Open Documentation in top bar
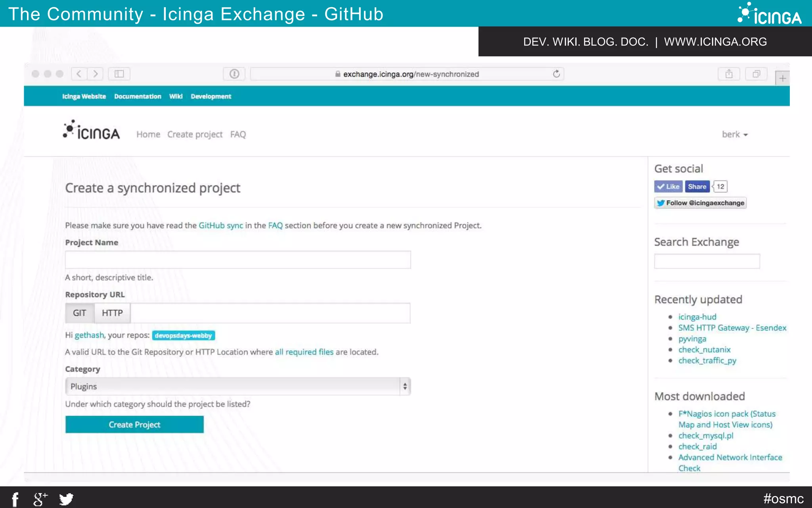 (x=138, y=96)
